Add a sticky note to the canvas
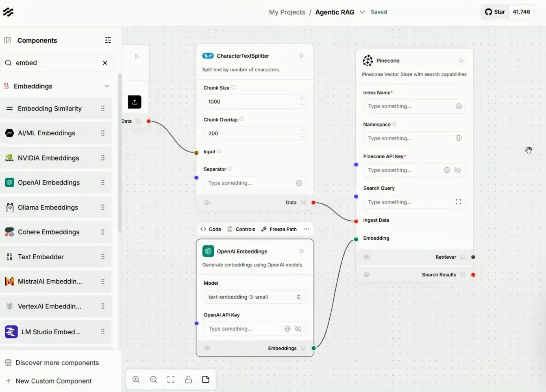This screenshot has height=392, width=546. (206, 379)
